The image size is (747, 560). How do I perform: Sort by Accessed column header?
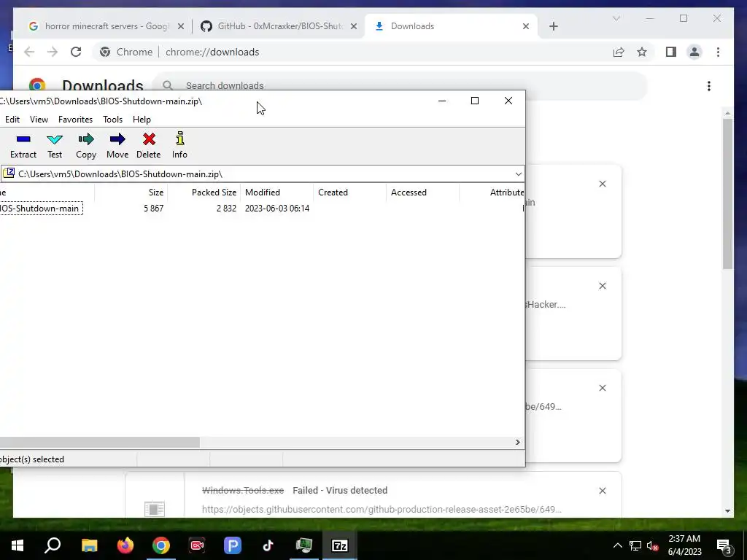tap(422, 192)
